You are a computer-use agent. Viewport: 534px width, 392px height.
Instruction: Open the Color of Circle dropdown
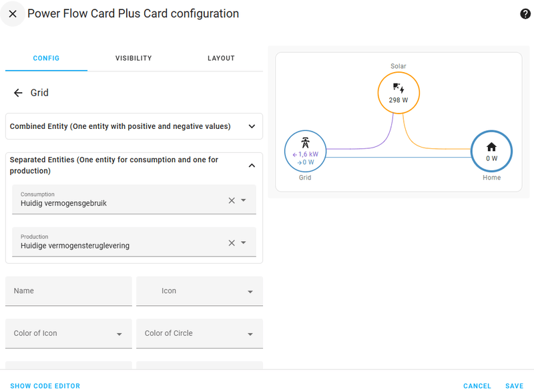tap(250, 334)
